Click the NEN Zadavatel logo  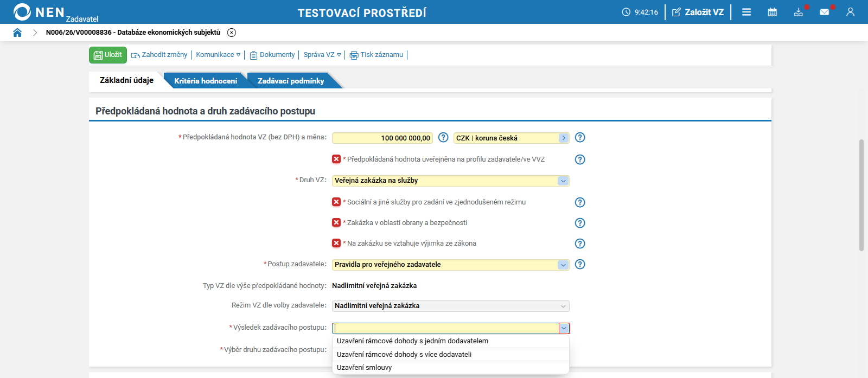[55, 12]
